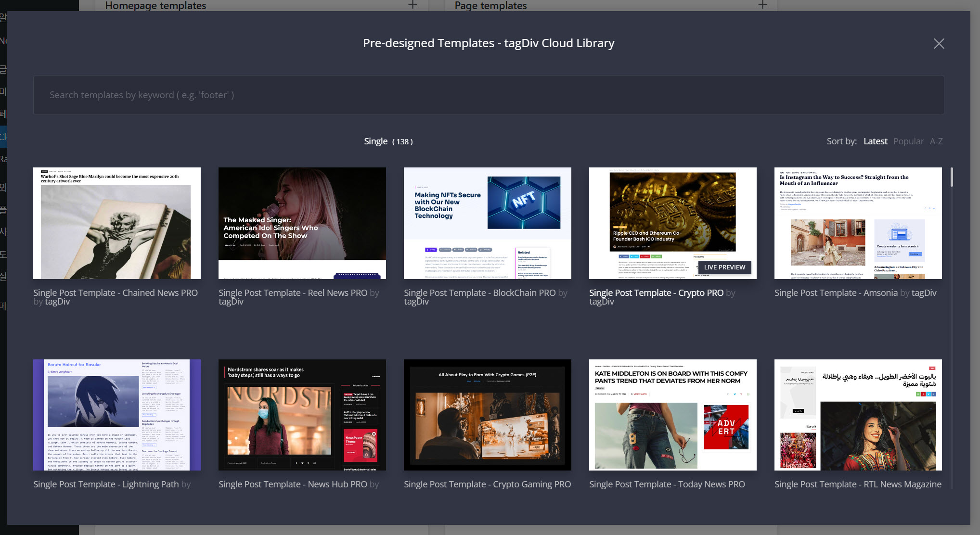
Task: Open the Chained News PRO template thumbnail
Action: point(117,223)
